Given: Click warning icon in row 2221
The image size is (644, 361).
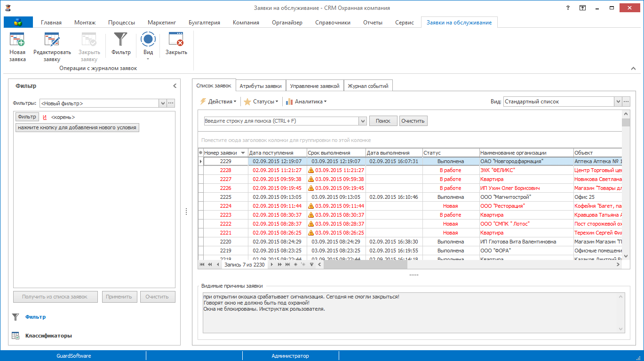Looking at the screenshot, I should [x=310, y=233].
